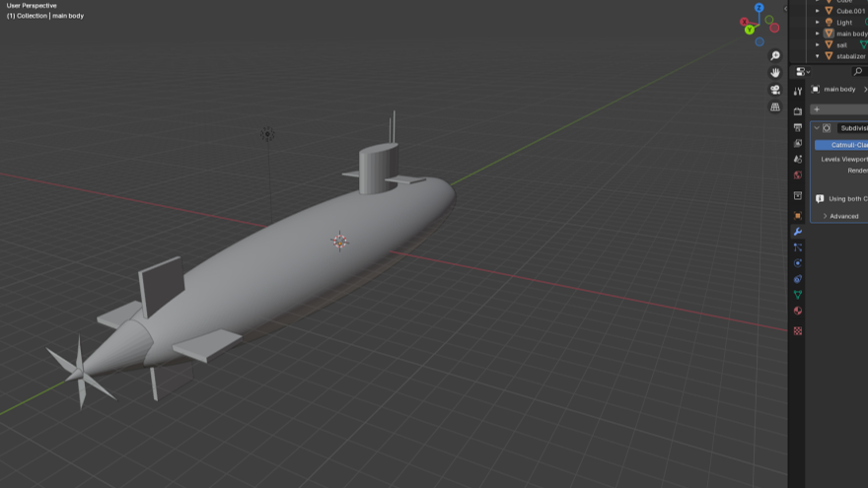Click the pan hand viewport gizmo
868x488 pixels.
pos(775,73)
